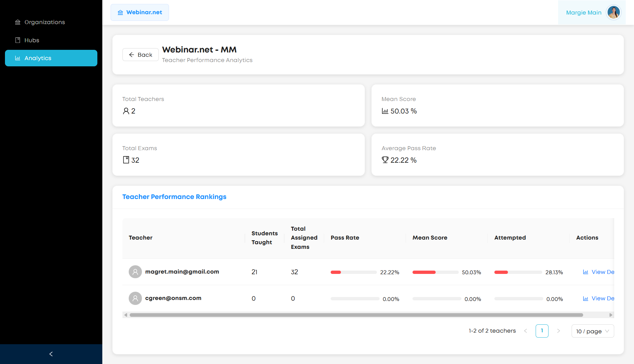Click chart icon in magret.main row actions
Viewport: 634px width, 364px height.
coord(585,272)
